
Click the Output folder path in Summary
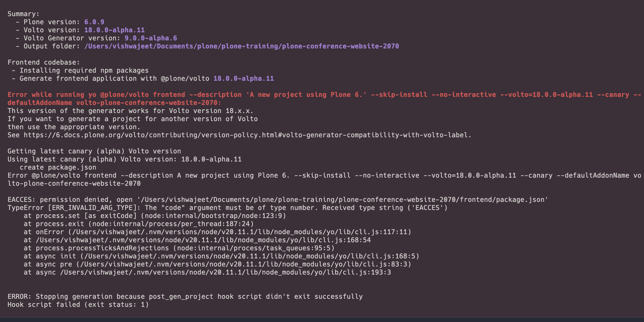[x=241, y=46]
